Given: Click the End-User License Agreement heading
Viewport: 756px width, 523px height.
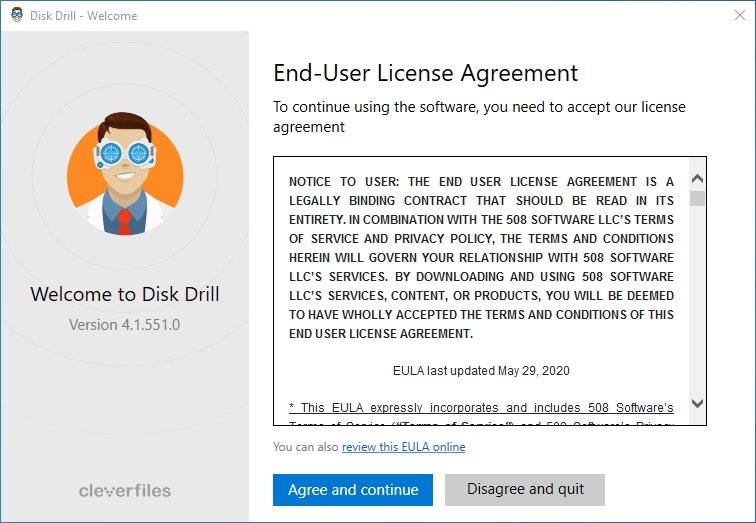Looking at the screenshot, I should pyautogui.click(x=425, y=73).
